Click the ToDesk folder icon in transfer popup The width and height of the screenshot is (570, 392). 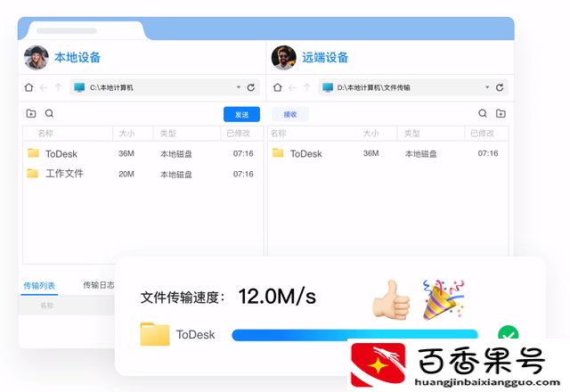(x=154, y=334)
